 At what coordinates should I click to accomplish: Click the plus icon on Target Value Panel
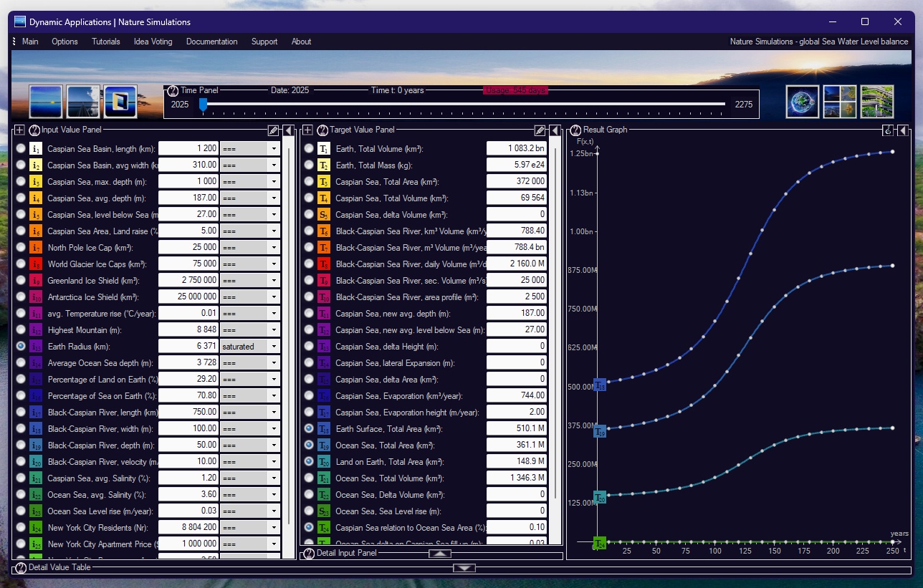[307, 130]
